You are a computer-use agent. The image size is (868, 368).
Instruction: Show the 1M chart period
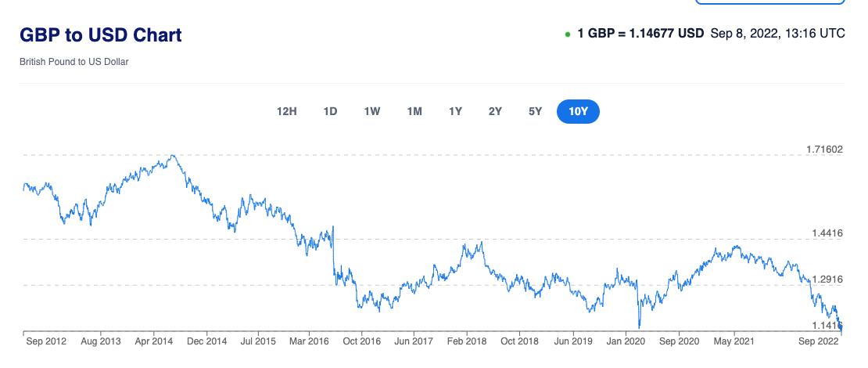[414, 111]
